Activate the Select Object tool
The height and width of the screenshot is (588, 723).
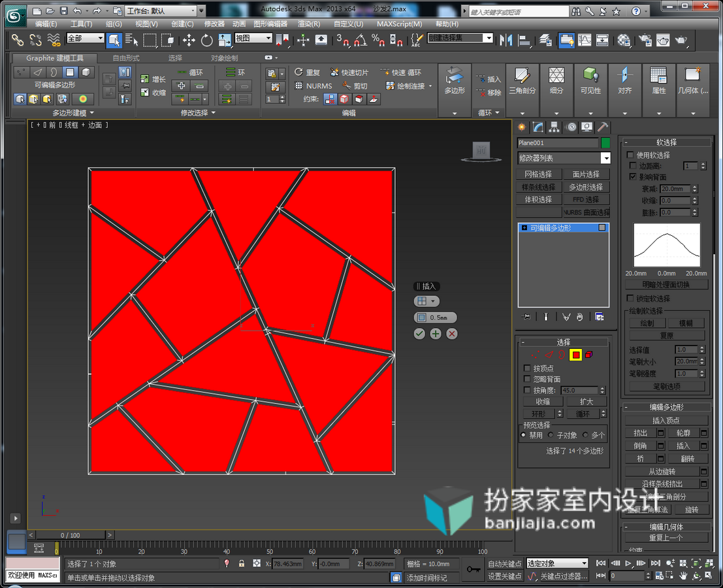(114, 40)
